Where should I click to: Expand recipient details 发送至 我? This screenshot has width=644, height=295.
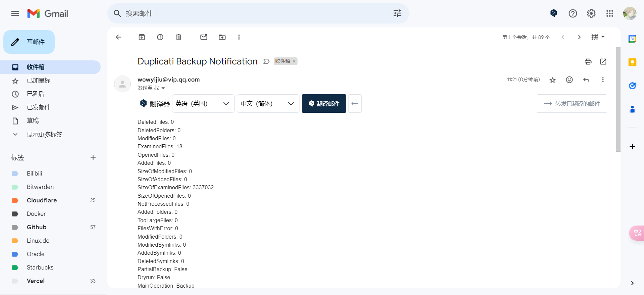click(x=163, y=88)
